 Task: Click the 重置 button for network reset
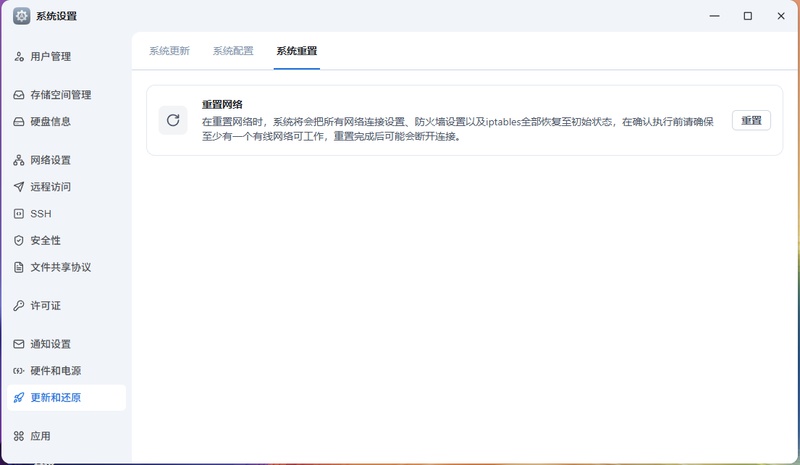pyautogui.click(x=751, y=120)
